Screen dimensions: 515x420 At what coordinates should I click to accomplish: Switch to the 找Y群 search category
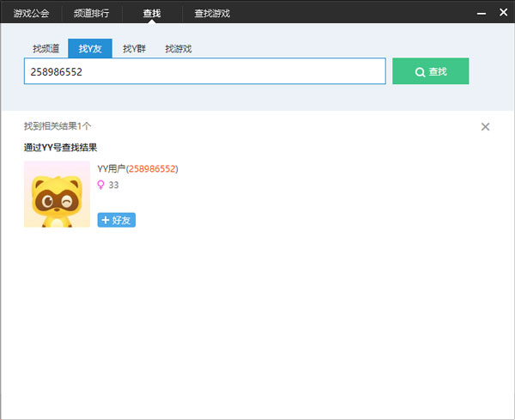pos(134,49)
